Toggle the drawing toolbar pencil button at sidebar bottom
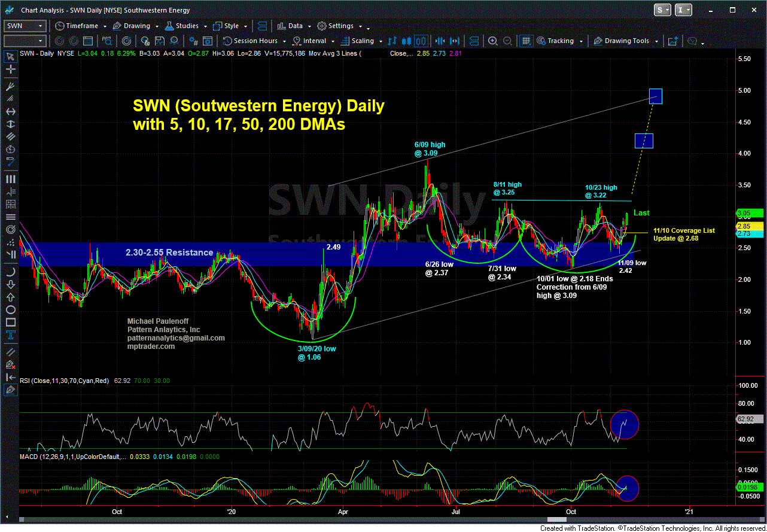Image resolution: width=767 pixels, height=532 pixels. tap(10, 390)
